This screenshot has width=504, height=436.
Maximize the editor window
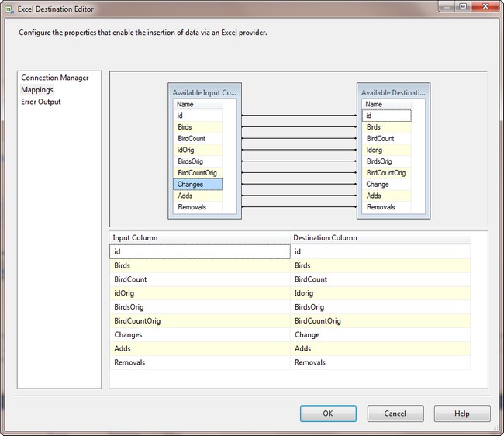pyautogui.click(x=463, y=6)
